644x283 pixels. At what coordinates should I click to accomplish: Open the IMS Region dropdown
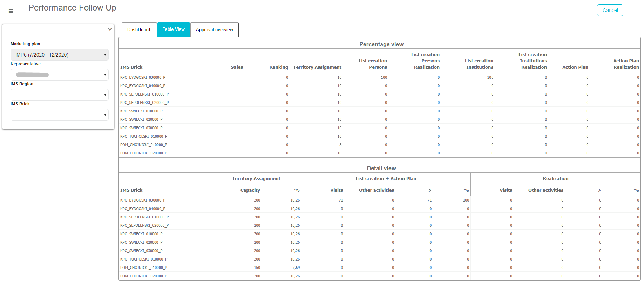pos(59,95)
